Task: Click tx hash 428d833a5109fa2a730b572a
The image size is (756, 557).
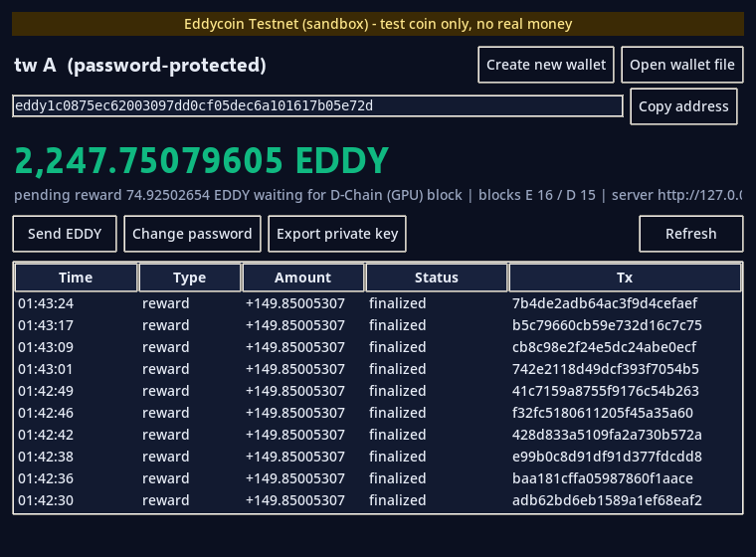Action: [607, 435]
